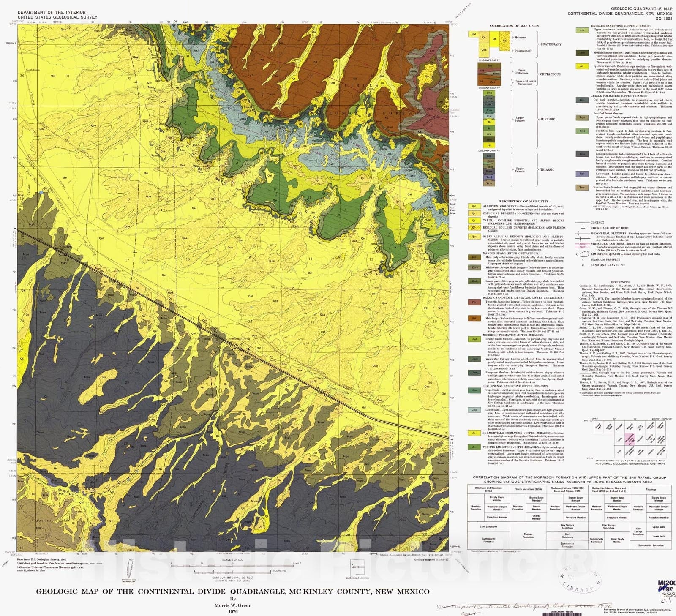Collapse the Upper Triassic correlation section
Viewport: 676px width, 616px height.
[519, 170]
